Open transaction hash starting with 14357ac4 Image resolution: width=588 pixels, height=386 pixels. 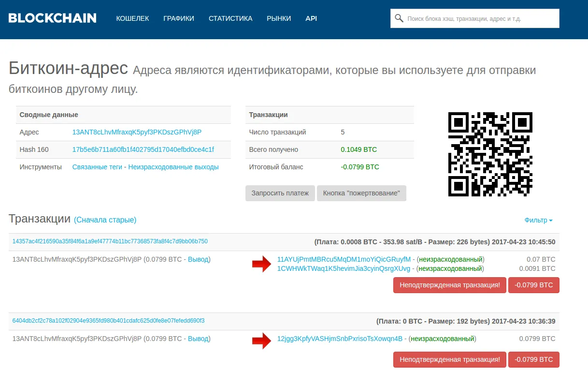click(110, 241)
